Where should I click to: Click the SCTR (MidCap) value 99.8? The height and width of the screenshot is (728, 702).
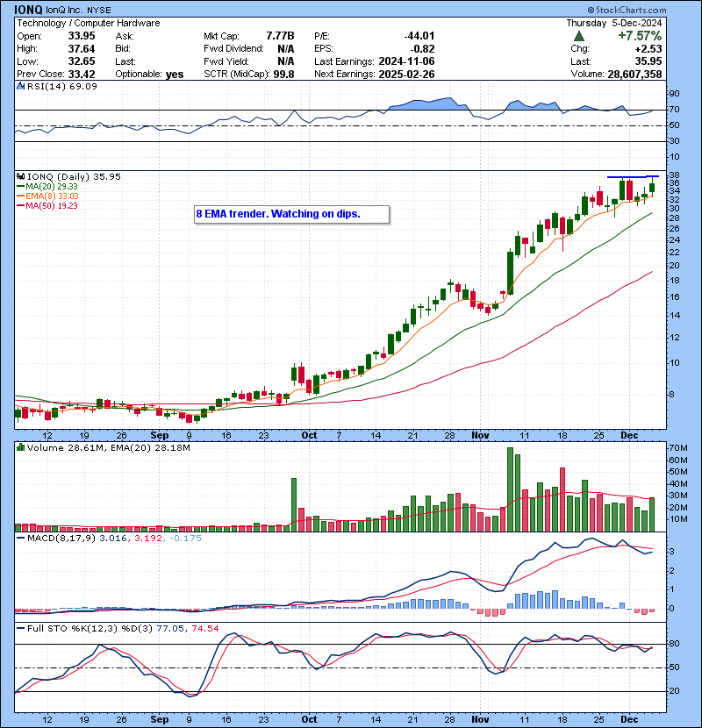point(283,74)
